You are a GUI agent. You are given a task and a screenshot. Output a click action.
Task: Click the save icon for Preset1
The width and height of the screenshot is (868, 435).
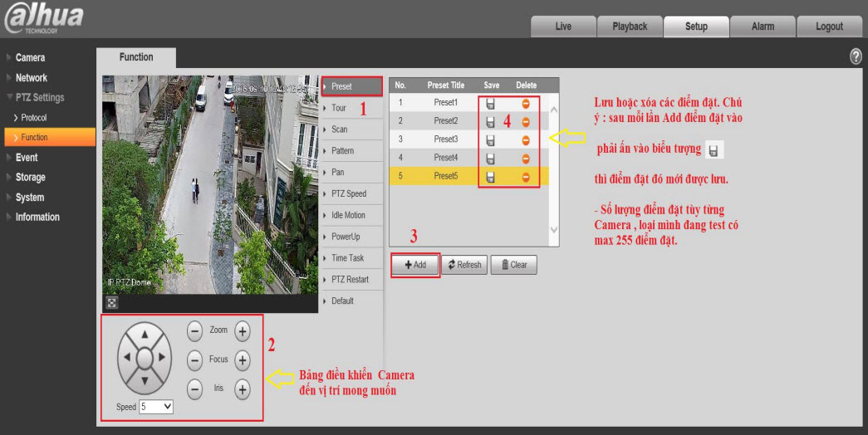pyautogui.click(x=490, y=103)
